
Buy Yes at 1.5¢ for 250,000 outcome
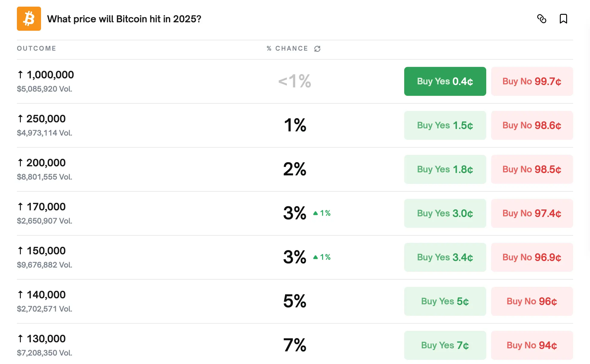[445, 125]
